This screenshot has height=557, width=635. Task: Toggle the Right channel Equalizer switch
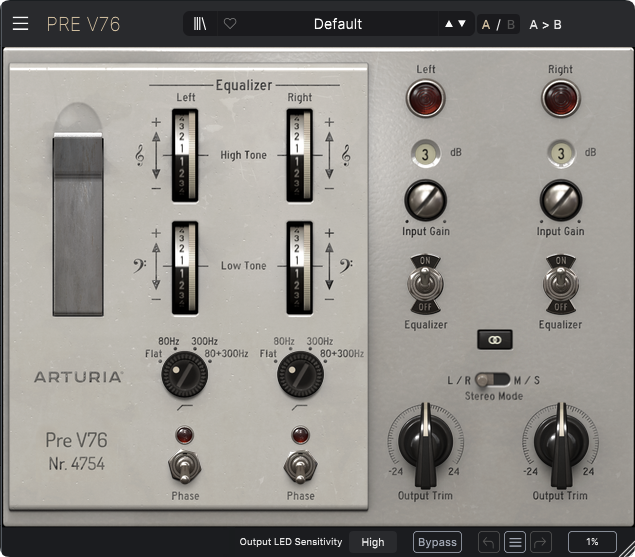pyautogui.click(x=560, y=284)
